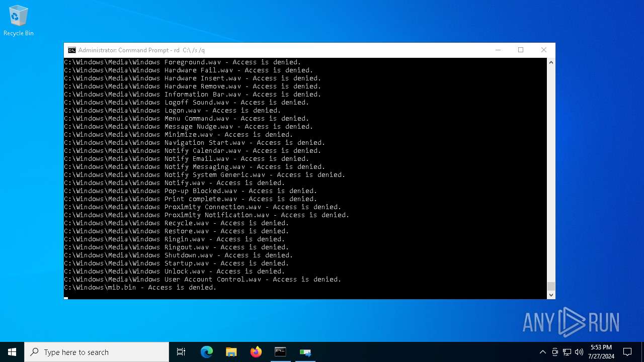Image resolution: width=644 pixels, height=362 pixels.
Task: Click the line 'Windows User Account Control.wav'
Action: point(203,280)
